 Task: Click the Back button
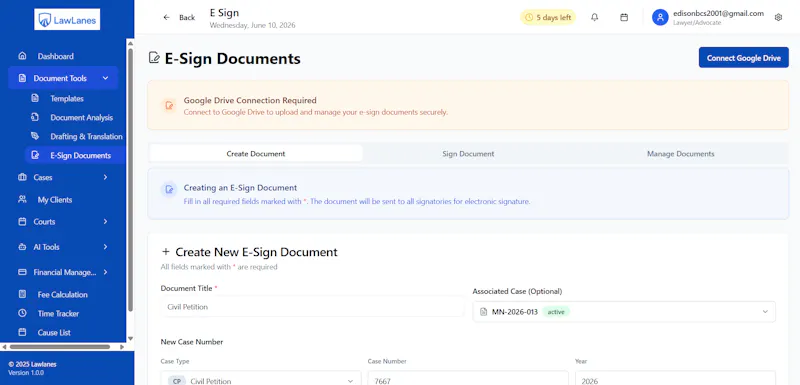click(179, 17)
